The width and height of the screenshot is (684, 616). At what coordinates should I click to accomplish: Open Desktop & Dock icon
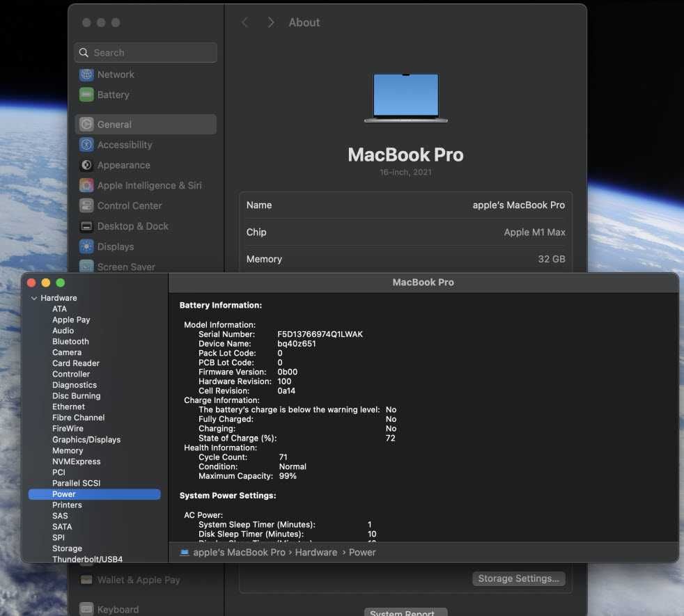click(86, 226)
